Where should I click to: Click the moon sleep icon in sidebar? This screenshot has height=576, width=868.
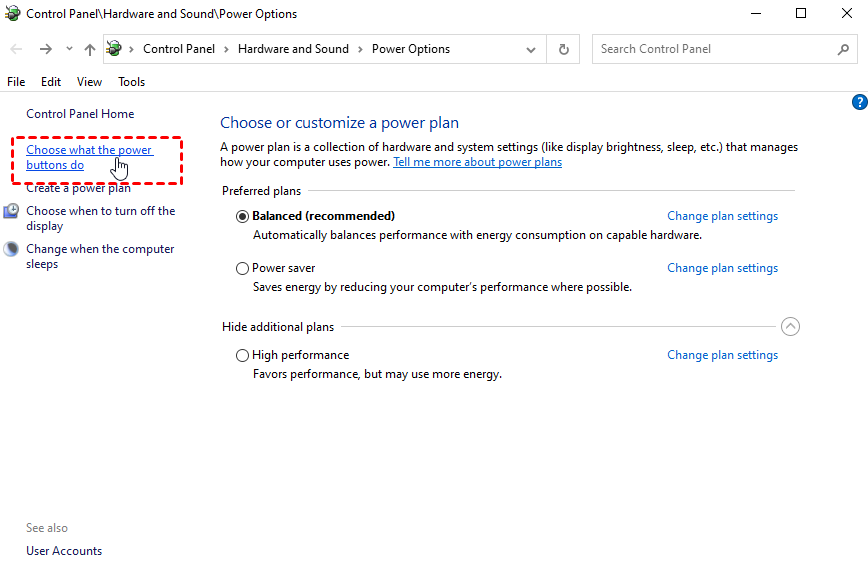click(x=11, y=249)
